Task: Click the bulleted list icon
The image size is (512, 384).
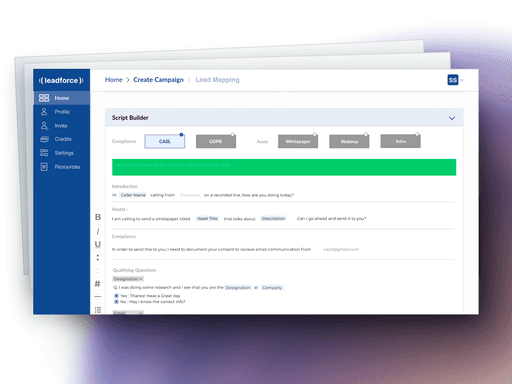Action: pyautogui.click(x=98, y=310)
